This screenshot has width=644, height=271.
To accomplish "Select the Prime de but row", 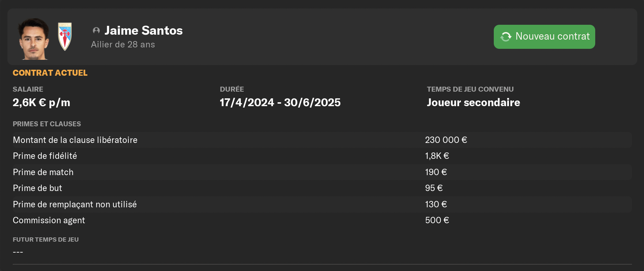I will point(322,188).
